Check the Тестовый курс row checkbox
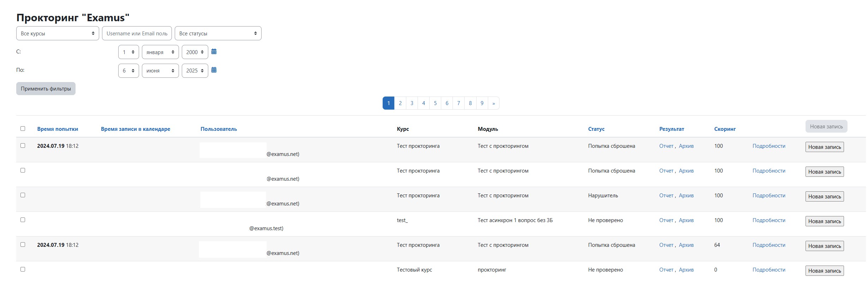Screen dimensions: 868x285 click(23, 269)
